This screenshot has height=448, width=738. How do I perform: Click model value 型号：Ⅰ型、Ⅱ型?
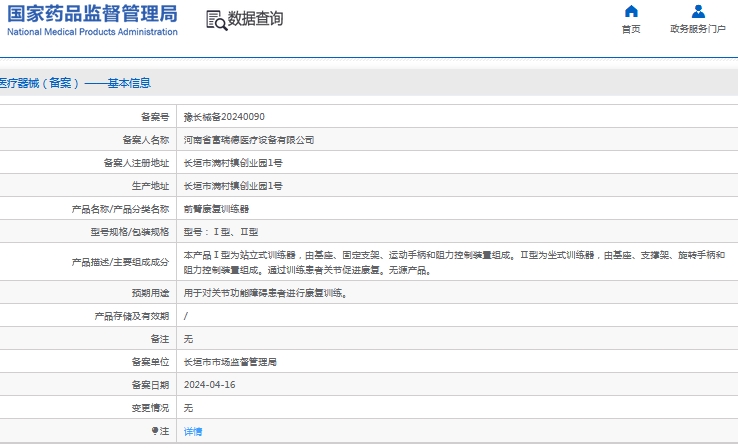tap(221, 232)
